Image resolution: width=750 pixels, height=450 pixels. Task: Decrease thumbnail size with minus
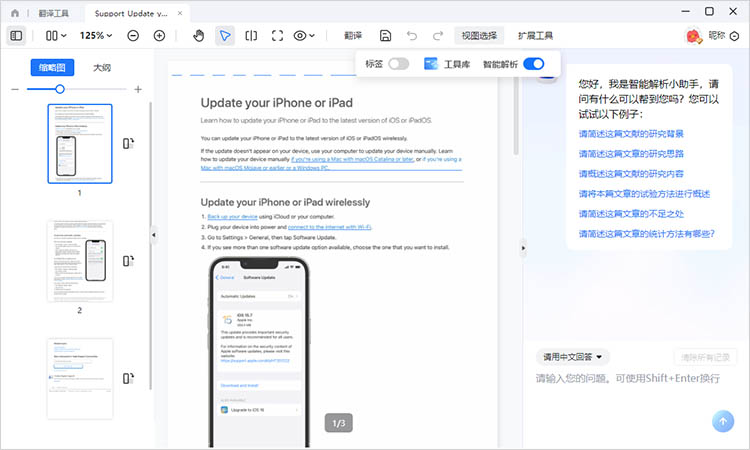point(15,89)
